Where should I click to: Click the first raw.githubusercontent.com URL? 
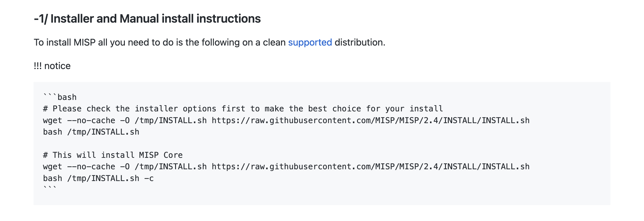point(371,120)
